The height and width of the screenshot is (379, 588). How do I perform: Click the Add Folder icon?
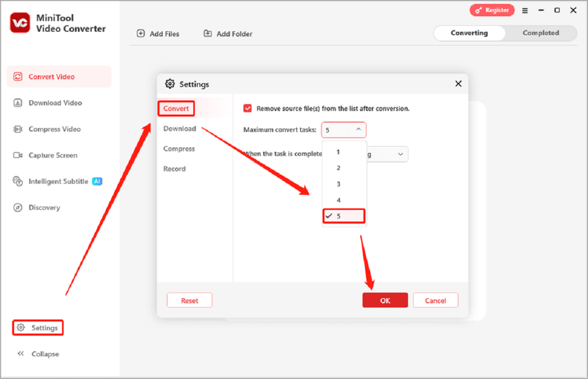pyautogui.click(x=207, y=33)
